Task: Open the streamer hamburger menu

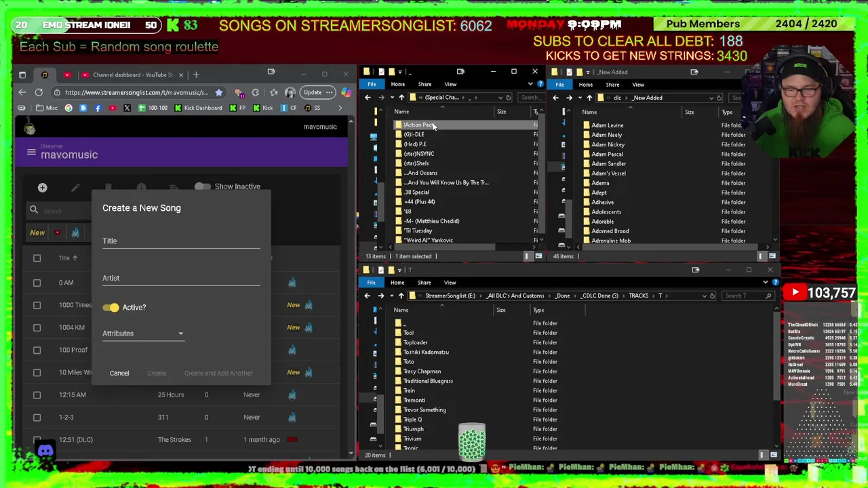Action: pos(31,152)
